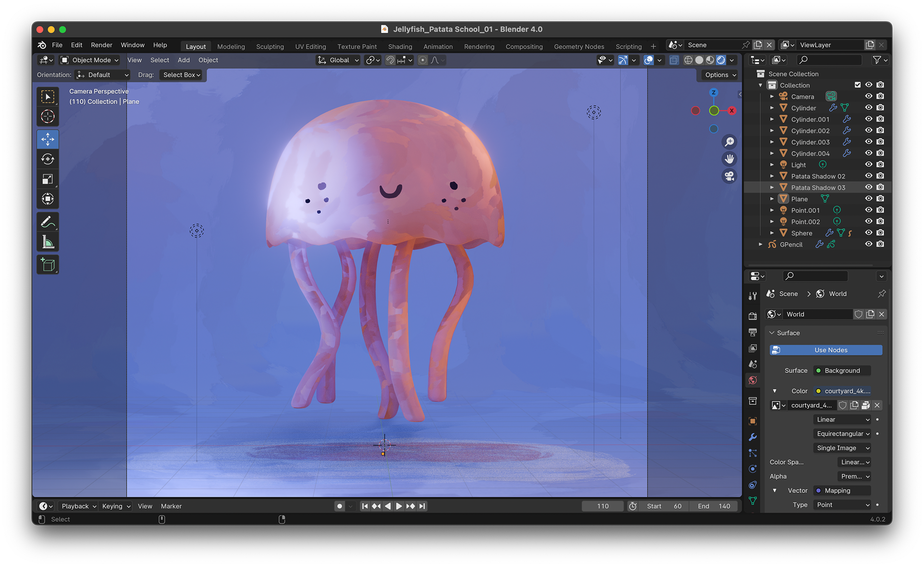Open the Output properties tab

[753, 332]
